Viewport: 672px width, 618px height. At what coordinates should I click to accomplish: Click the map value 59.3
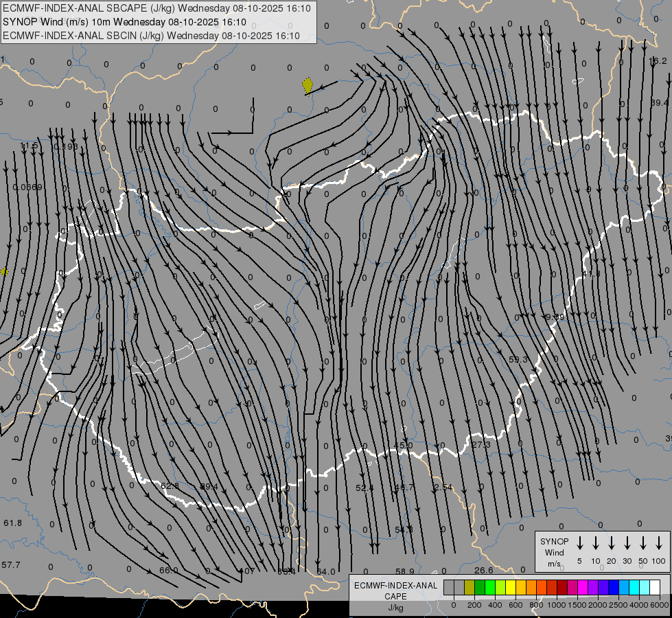point(518,359)
